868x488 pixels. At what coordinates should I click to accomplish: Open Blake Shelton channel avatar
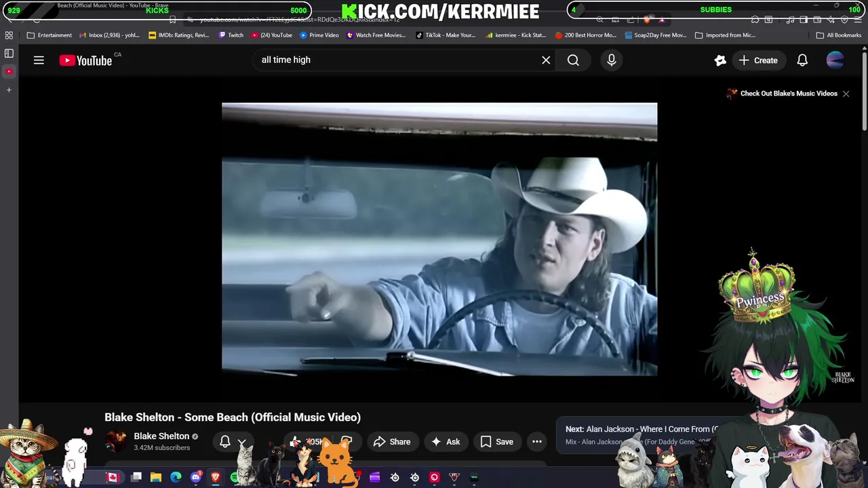tap(116, 441)
